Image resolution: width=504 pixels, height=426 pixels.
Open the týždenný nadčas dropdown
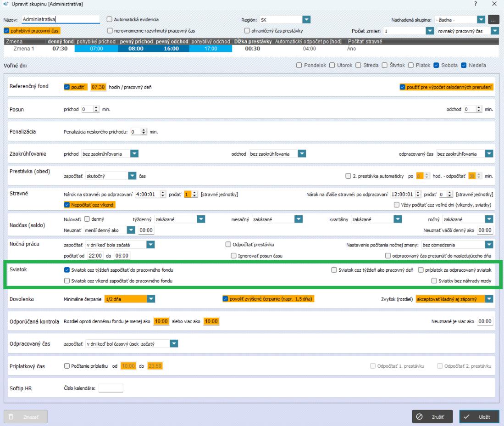[x=201, y=219]
